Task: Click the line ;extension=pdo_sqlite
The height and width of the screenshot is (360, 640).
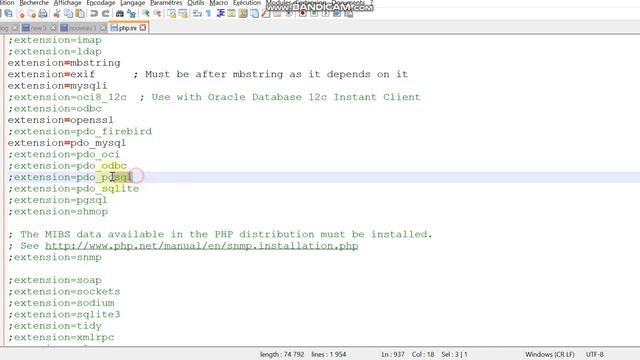Action: click(73, 189)
